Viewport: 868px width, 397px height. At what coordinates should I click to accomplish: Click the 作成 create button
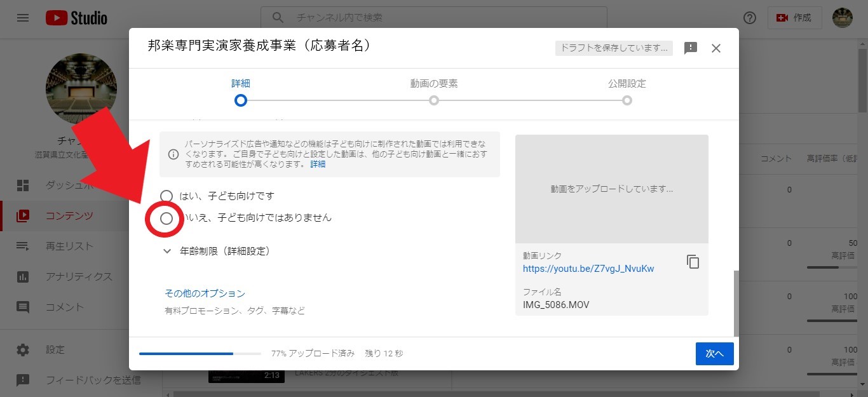(795, 18)
